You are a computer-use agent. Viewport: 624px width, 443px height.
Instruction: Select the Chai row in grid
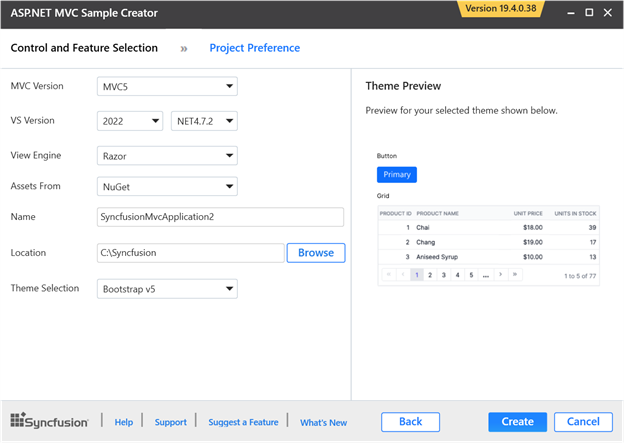[x=488, y=228]
